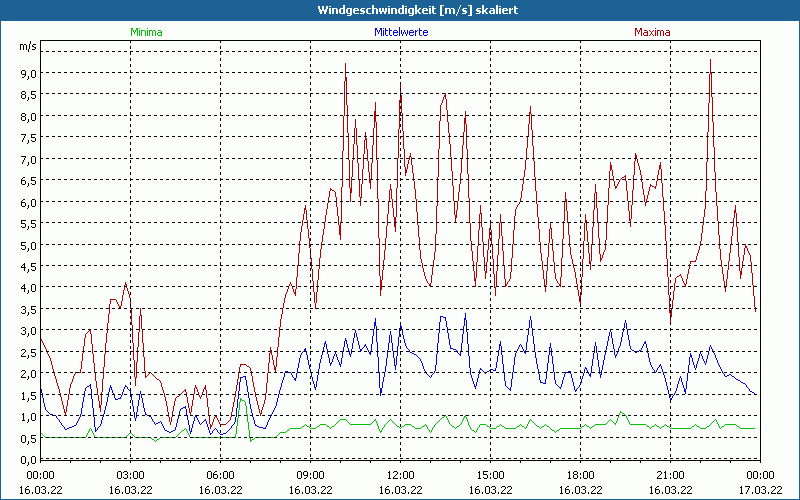
Task: Click the chart title Windgeschwindigkeit [m/s] skaliert
Action: tap(417, 10)
